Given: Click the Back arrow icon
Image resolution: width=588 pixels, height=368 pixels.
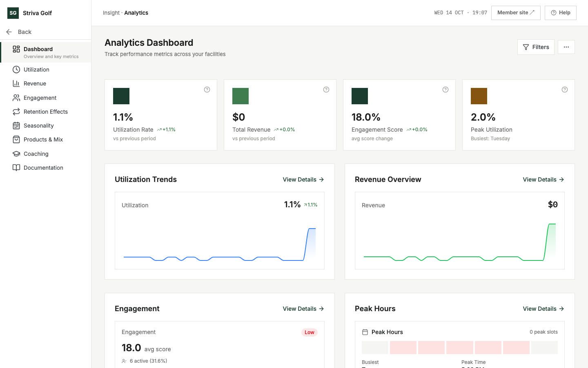Looking at the screenshot, I should 9,32.
